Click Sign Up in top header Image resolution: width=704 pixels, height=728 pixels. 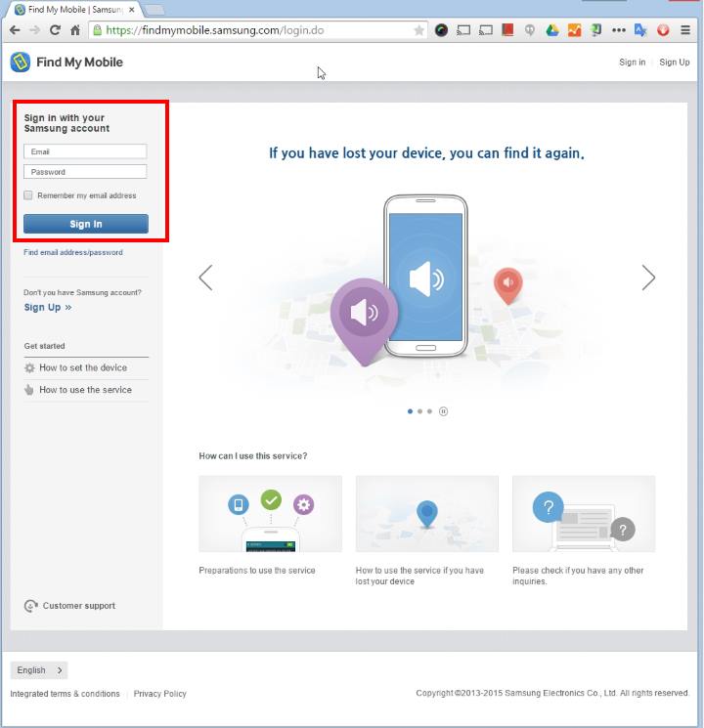point(674,63)
